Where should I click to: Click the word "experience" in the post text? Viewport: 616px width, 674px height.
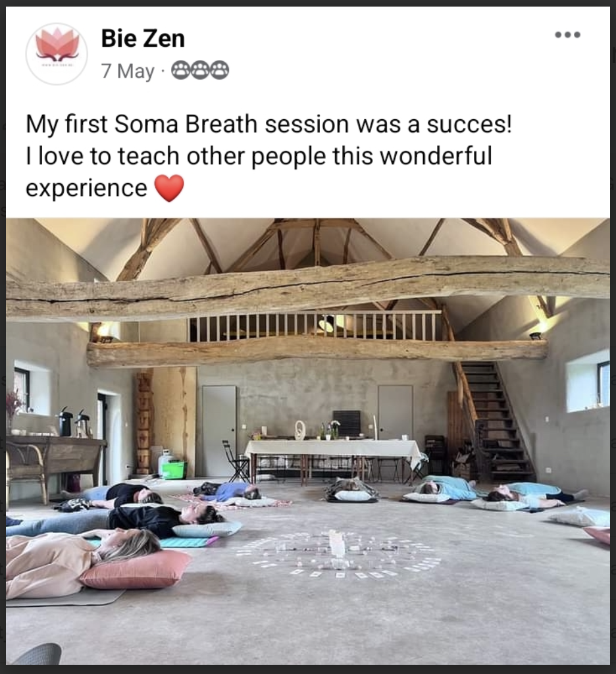pyautogui.click(x=86, y=188)
